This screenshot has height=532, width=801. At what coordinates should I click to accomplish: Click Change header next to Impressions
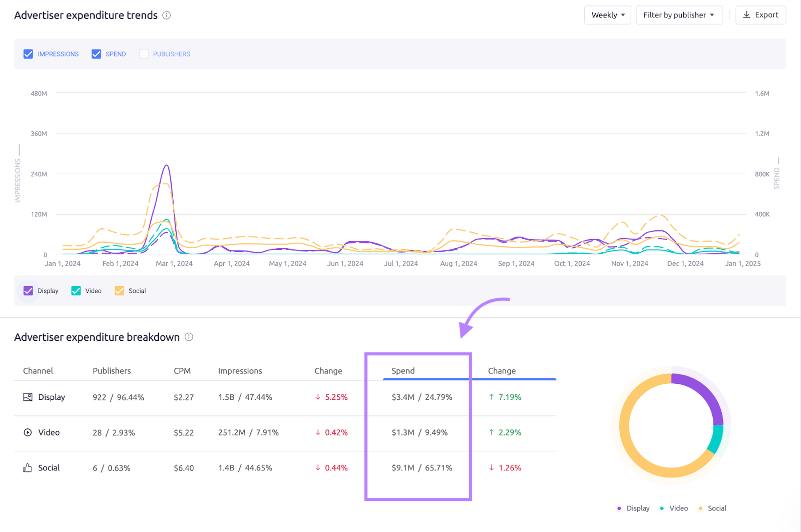pos(328,371)
